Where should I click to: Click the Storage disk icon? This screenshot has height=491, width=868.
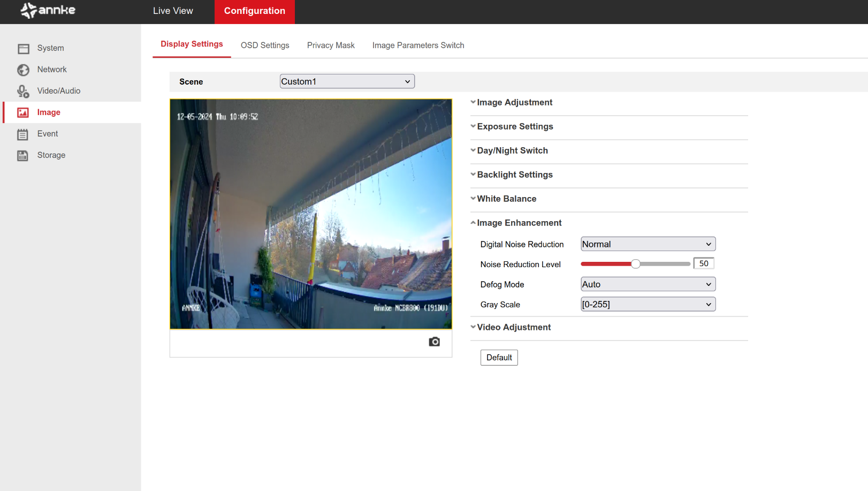tap(22, 156)
